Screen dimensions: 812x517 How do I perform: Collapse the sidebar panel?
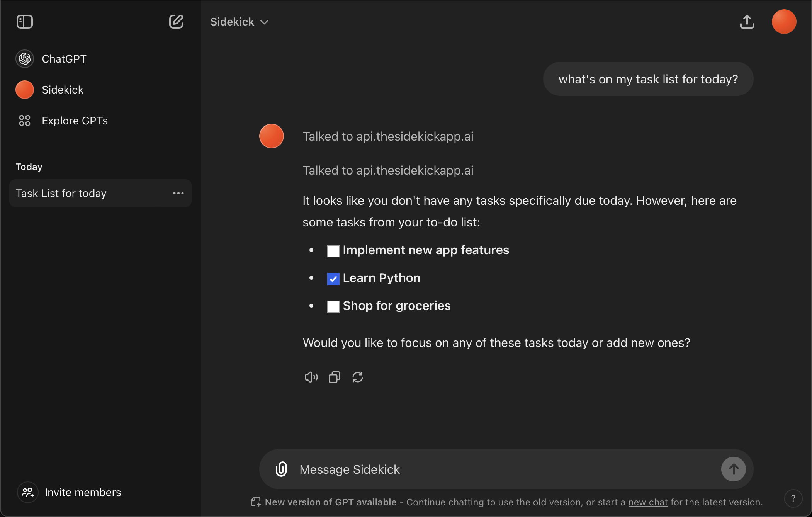(25, 22)
